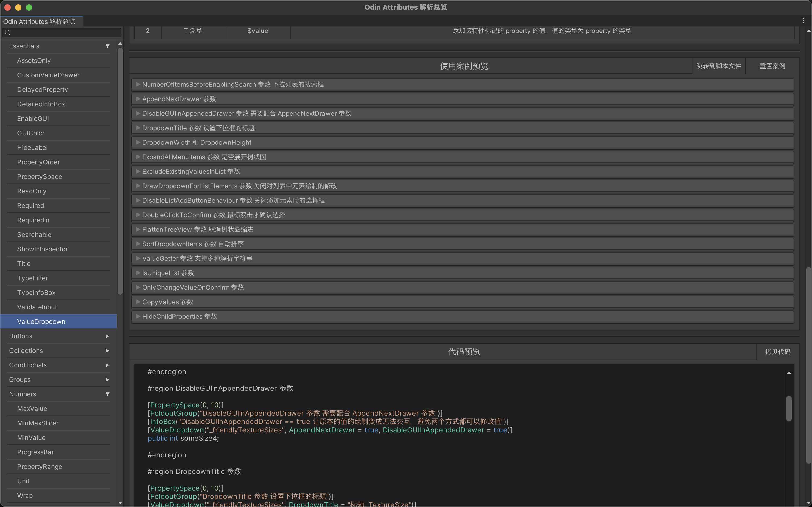The image size is (812, 507).
Task: Open PropertyRange entry
Action: [58, 467]
